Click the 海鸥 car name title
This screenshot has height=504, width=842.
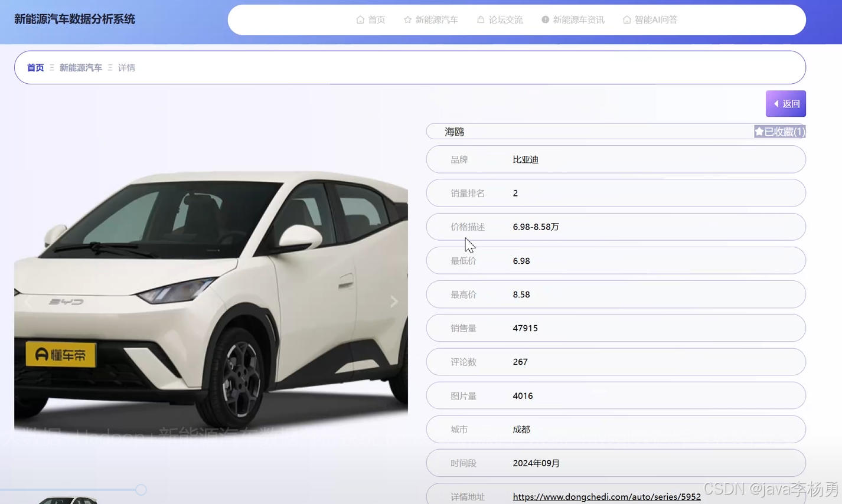(454, 132)
